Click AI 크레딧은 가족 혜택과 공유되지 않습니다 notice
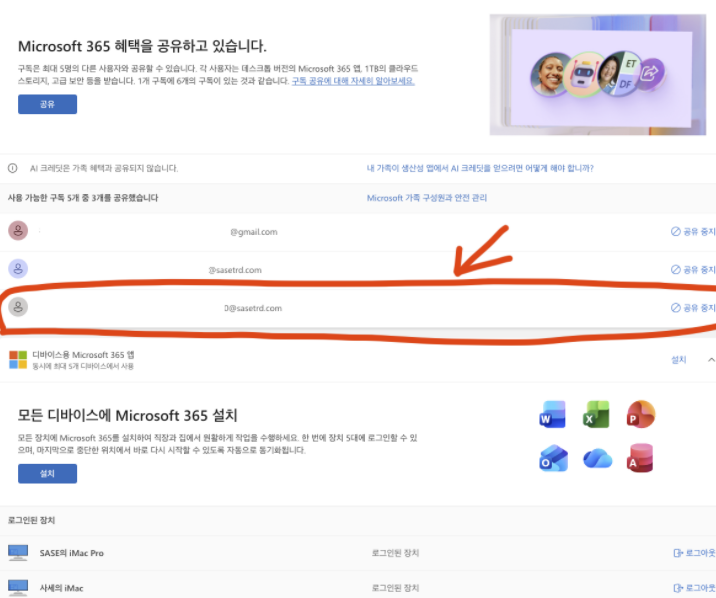 pyautogui.click(x=104, y=168)
